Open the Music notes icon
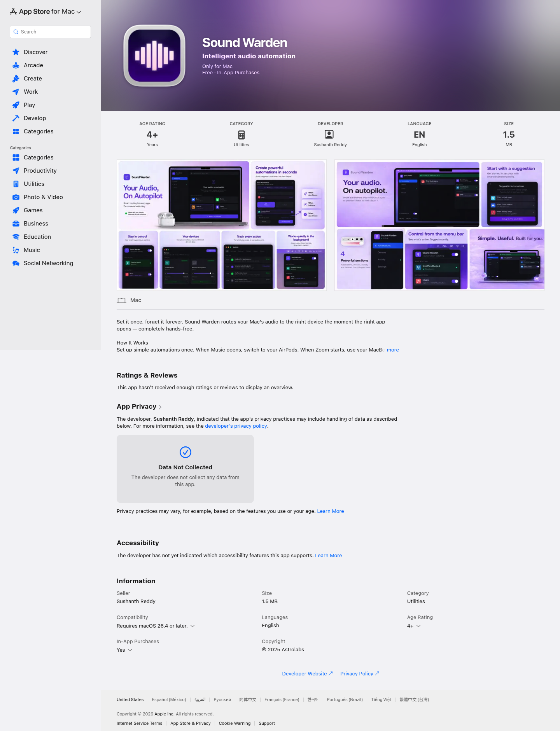 pos(16,250)
